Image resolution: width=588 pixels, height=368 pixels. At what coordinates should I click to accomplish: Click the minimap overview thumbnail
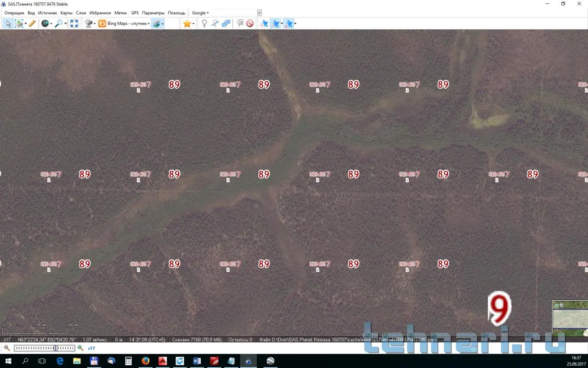pos(570,319)
